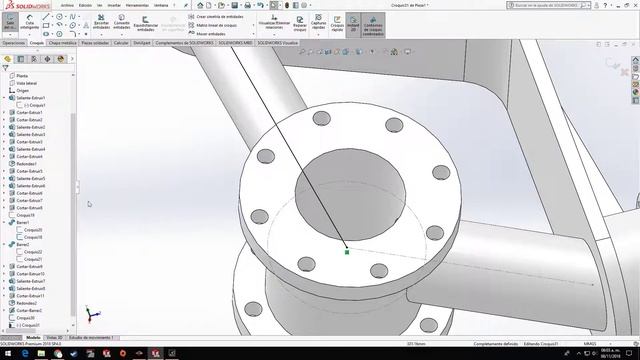Screen dimensions: 640x360
Task: Select the Circle sketch tool
Action: point(59,17)
